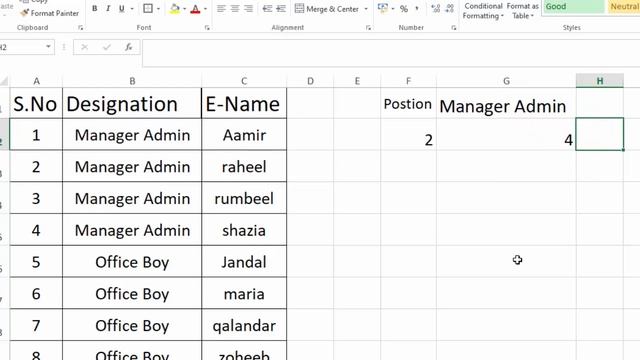Decrease indent
This screenshot has width=640, height=360.
point(267,9)
